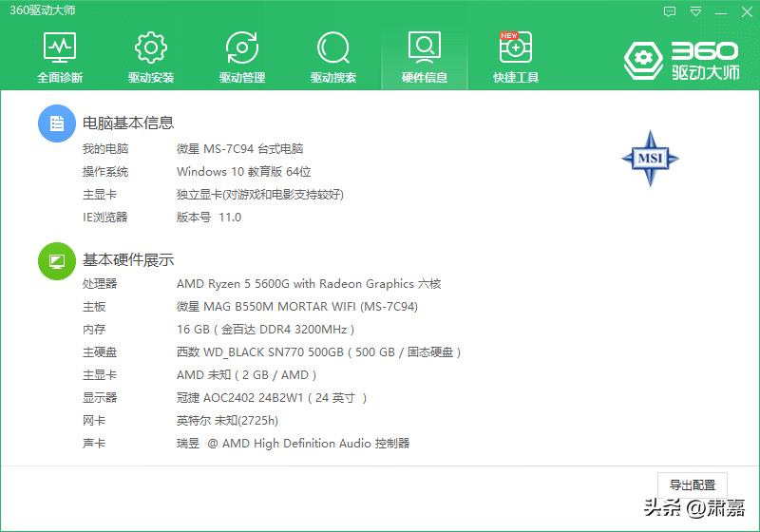
Task: Click 微星 MAG B550M MORTAR WIFI value
Action: [x=297, y=306]
